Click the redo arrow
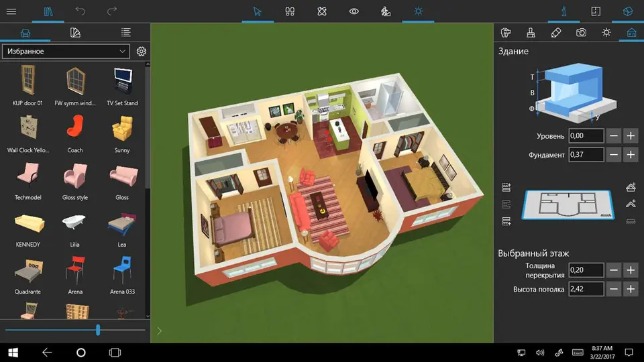This screenshot has width=644, height=362. pos(112,11)
